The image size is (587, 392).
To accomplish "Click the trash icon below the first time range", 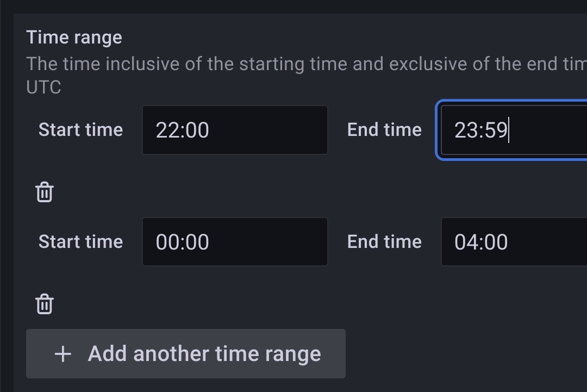I will click(x=44, y=191).
